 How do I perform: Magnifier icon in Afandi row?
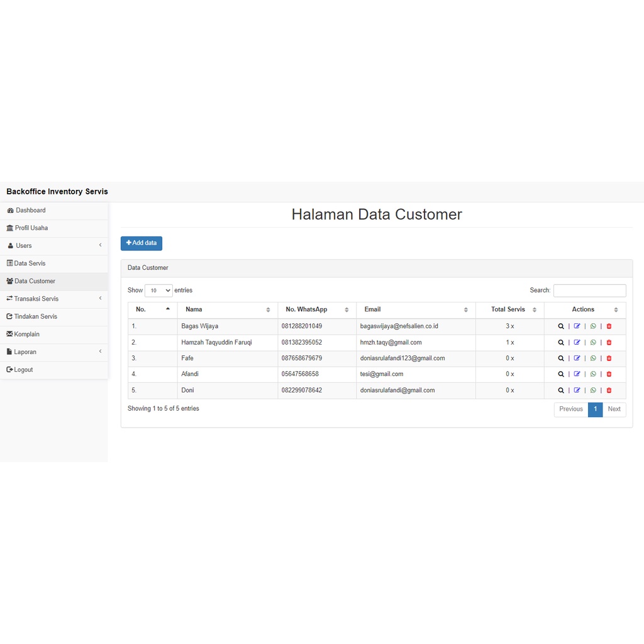click(x=560, y=374)
